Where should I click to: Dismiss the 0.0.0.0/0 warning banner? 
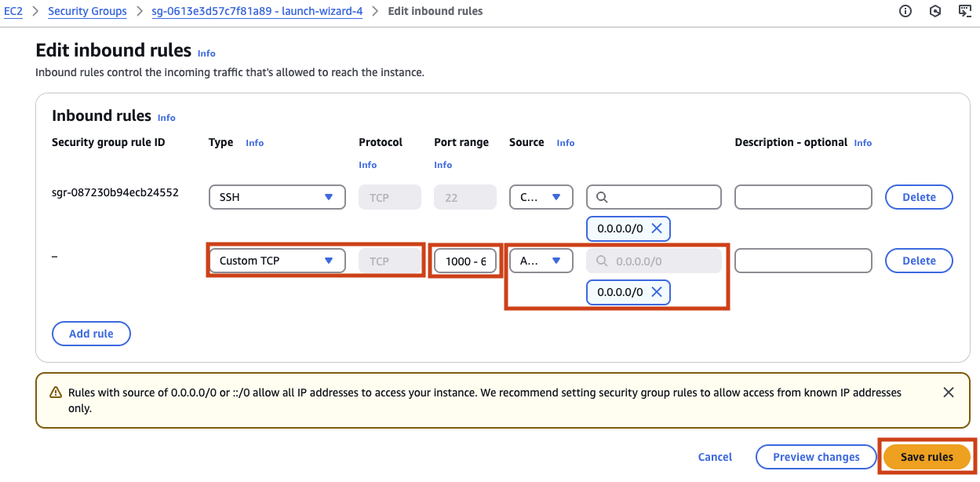[949, 392]
